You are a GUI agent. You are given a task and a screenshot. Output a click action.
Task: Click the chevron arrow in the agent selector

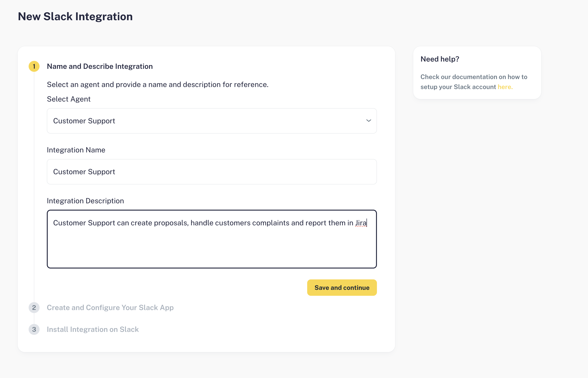click(x=369, y=121)
